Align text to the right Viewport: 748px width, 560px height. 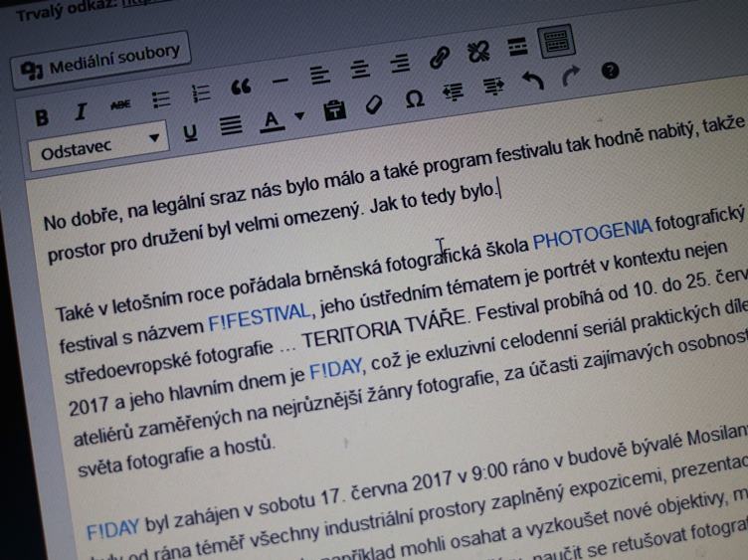click(x=400, y=63)
